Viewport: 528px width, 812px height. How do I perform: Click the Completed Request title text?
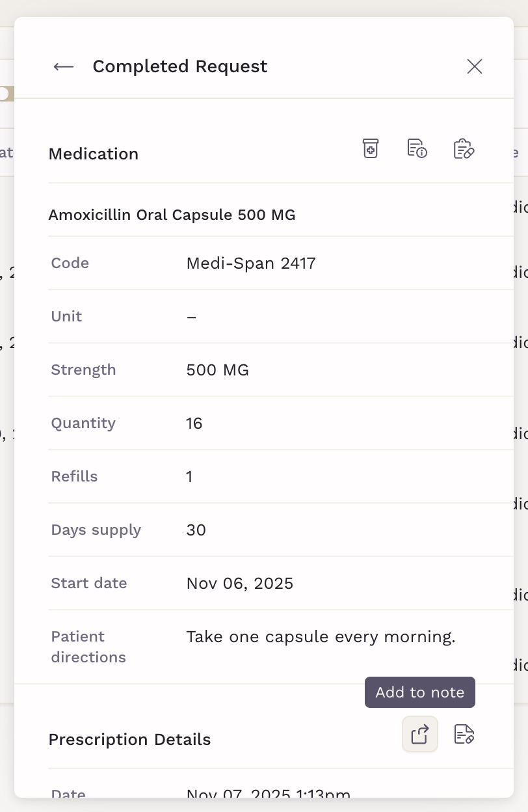point(180,66)
